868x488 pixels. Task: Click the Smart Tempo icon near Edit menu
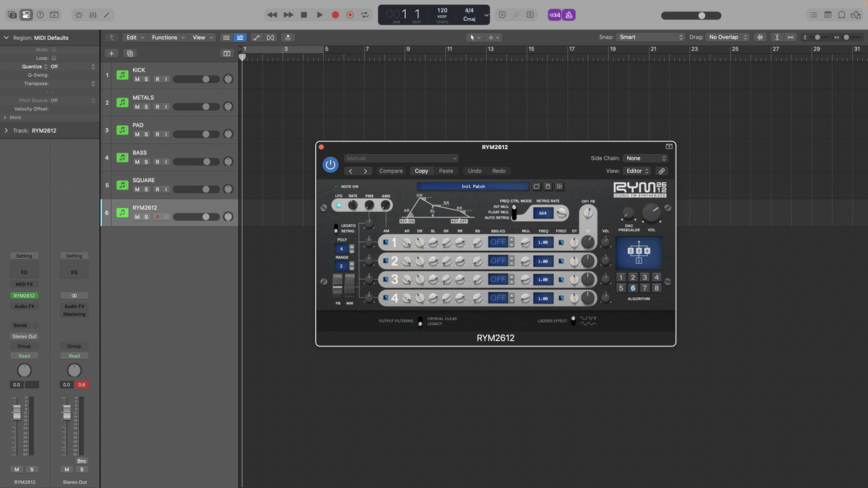coord(78,14)
